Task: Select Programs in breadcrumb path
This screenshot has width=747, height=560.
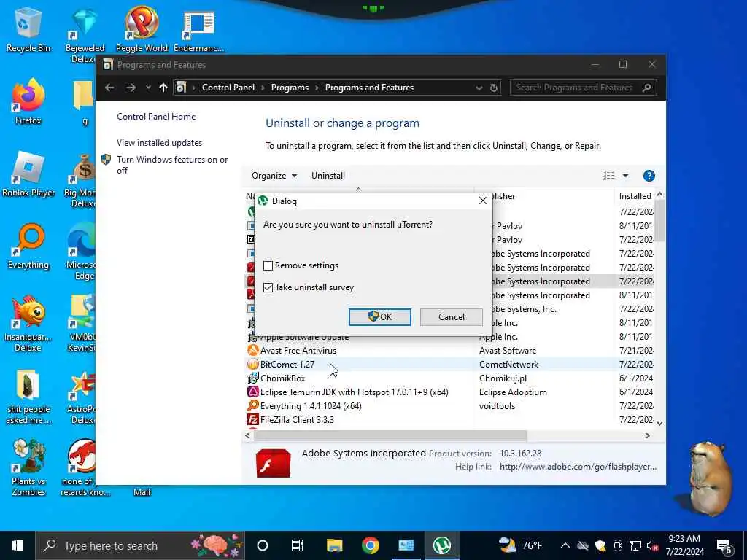Action: [290, 87]
